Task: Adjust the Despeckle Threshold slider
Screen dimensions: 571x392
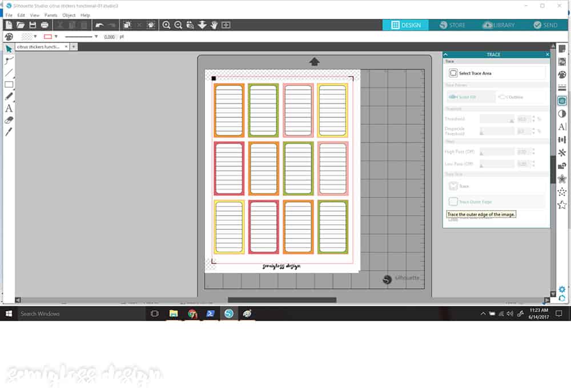Action: (497, 131)
